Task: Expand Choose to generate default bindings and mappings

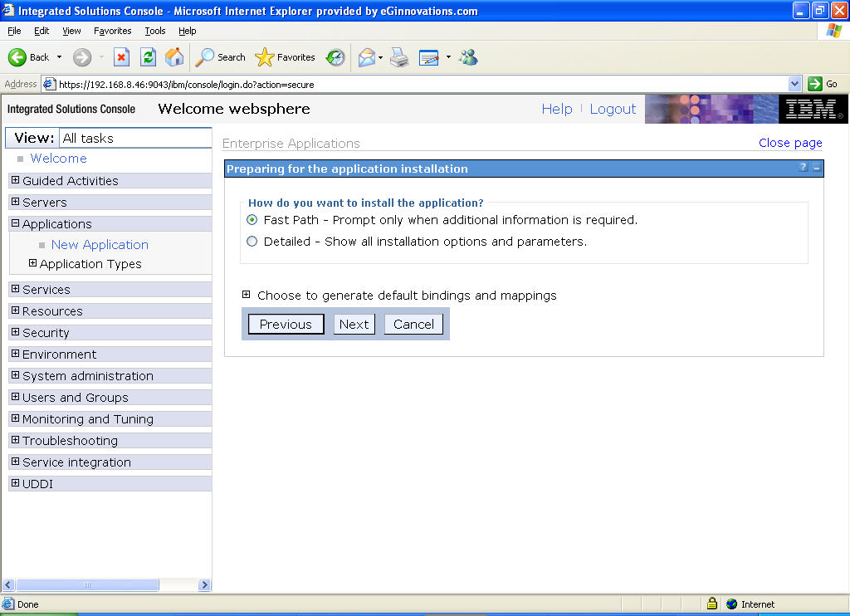Action: [x=246, y=295]
